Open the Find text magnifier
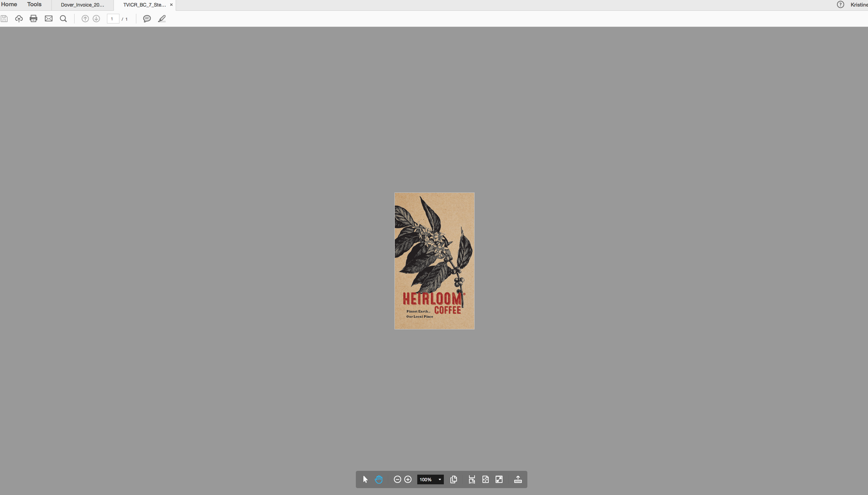The width and height of the screenshot is (868, 495). pos(63,19)
